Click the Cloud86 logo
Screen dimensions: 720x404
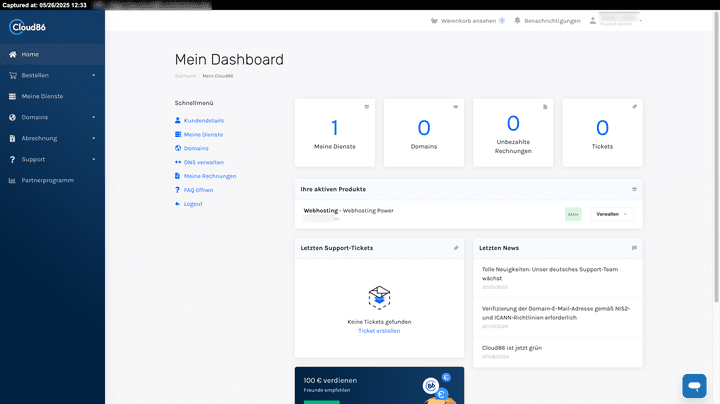point(28,27)
